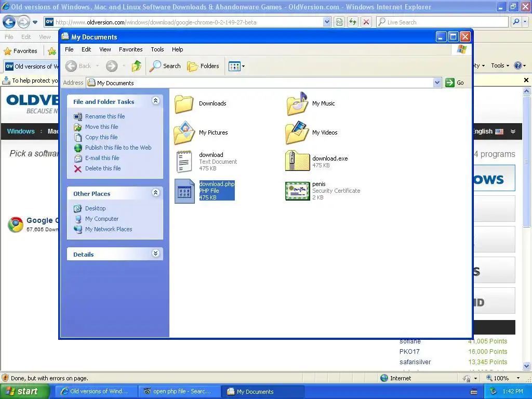
Task: Open Favorites in Internet Explorer
Action: [x=21, y=51]
